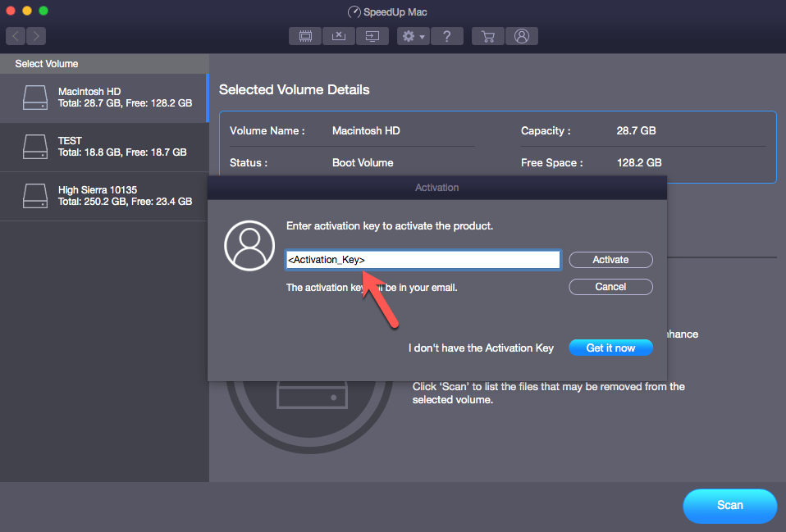Close the SpeedUp Mac window
The image size is (786, 532).
click(x=11, y=11)
